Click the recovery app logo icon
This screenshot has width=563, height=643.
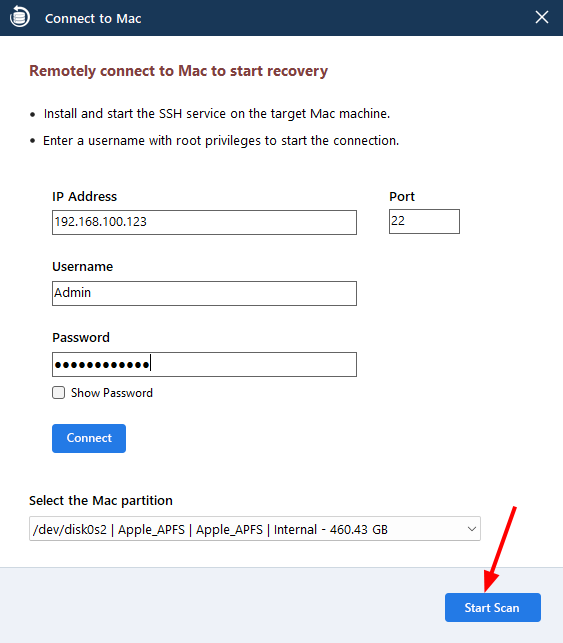[20, 17]
